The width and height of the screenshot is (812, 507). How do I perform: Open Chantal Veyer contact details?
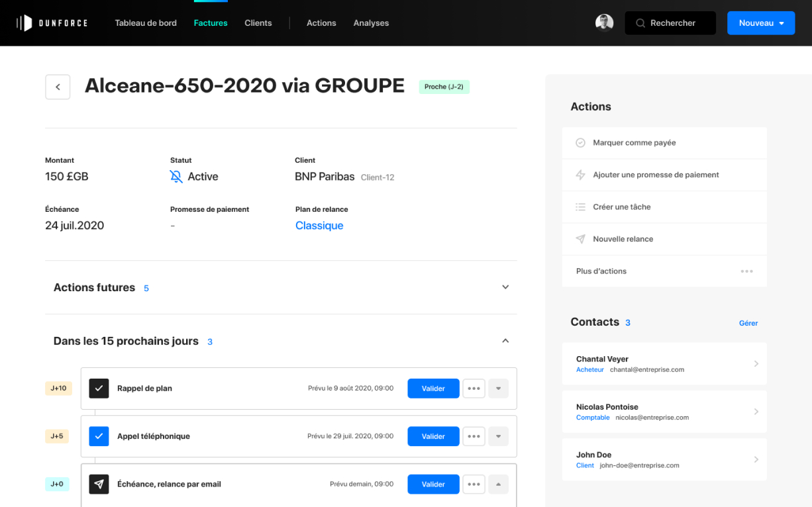tap(664, 363)
